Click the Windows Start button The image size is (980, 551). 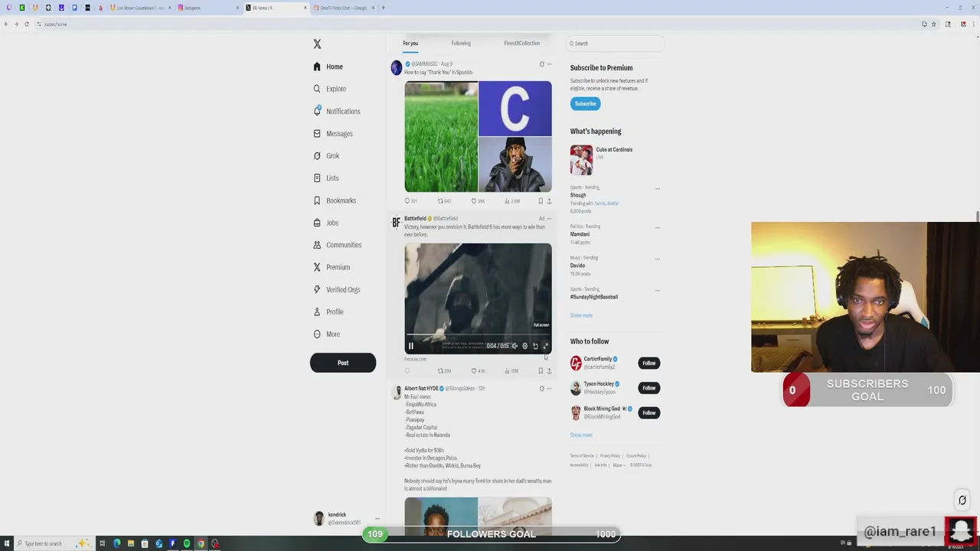8,543
